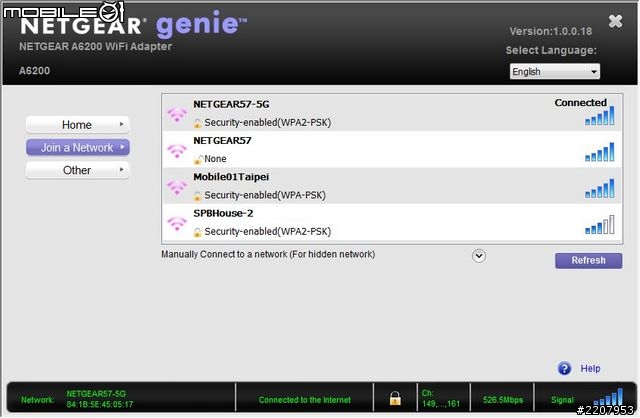Click the blue Help question mark icon
The width and height of the screenshot is (640, 418).
[564, 368]
